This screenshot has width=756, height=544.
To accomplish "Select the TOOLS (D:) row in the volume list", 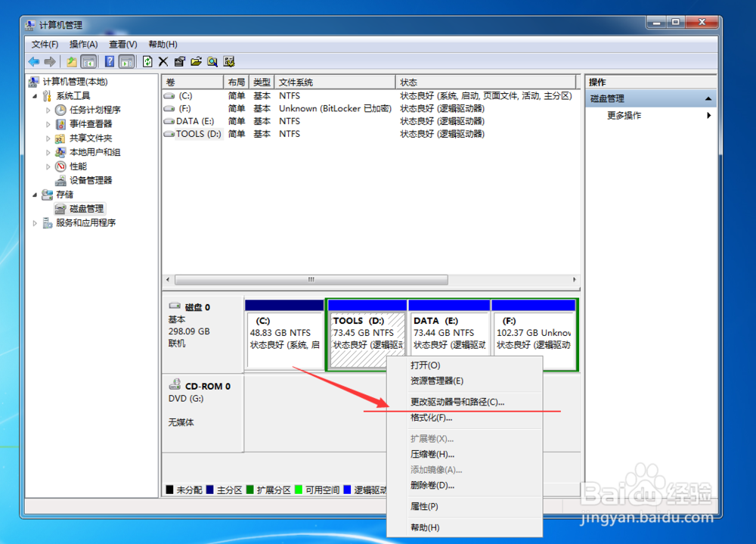I will (370, 134).
